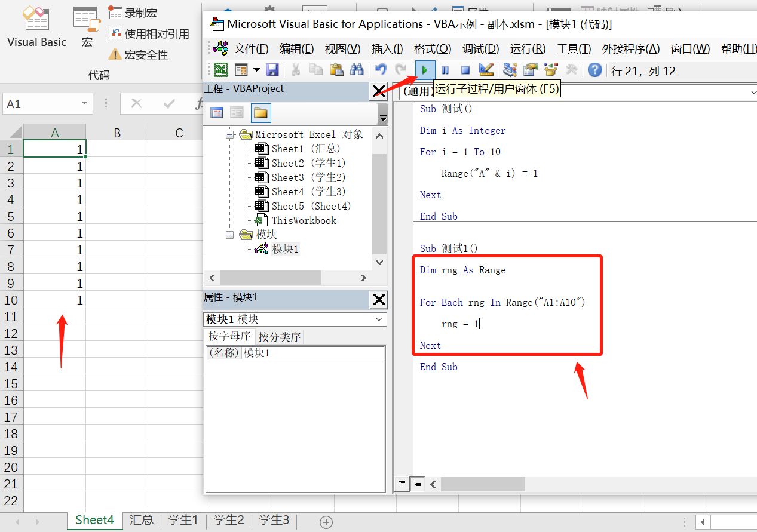
Task: Toggle Design Mode in the toolbar
Action: pyautogui.click(x=486, y=70)
